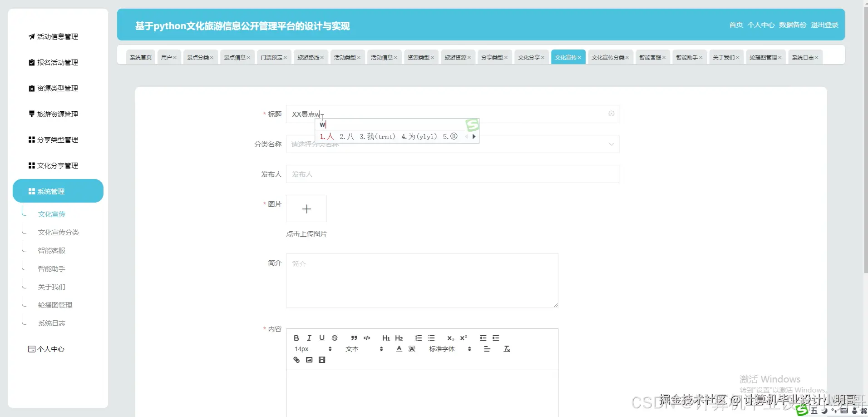Toggle H1 heading formatting
The image size is (868, 417).
point(386,338)
